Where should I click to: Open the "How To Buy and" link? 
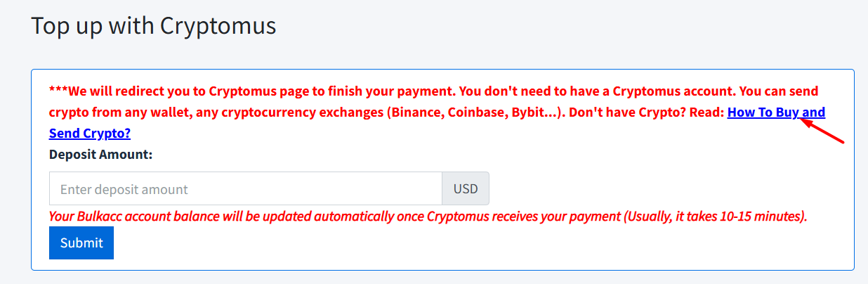(776, 112)
